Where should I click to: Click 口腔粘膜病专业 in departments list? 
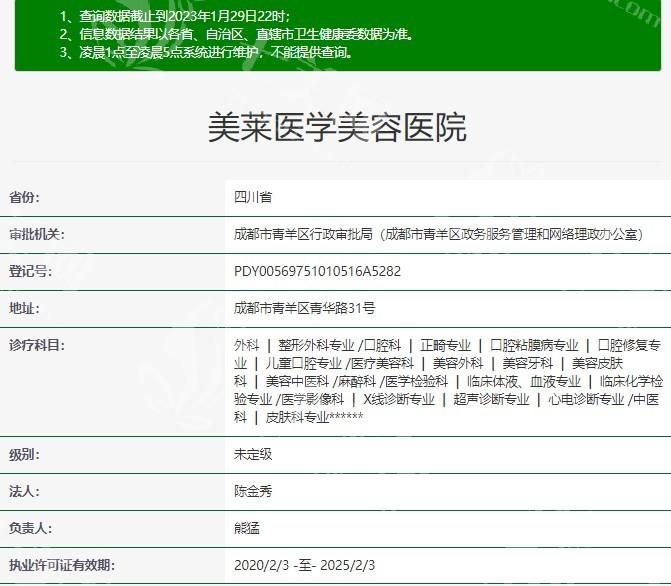click(534, 345)
